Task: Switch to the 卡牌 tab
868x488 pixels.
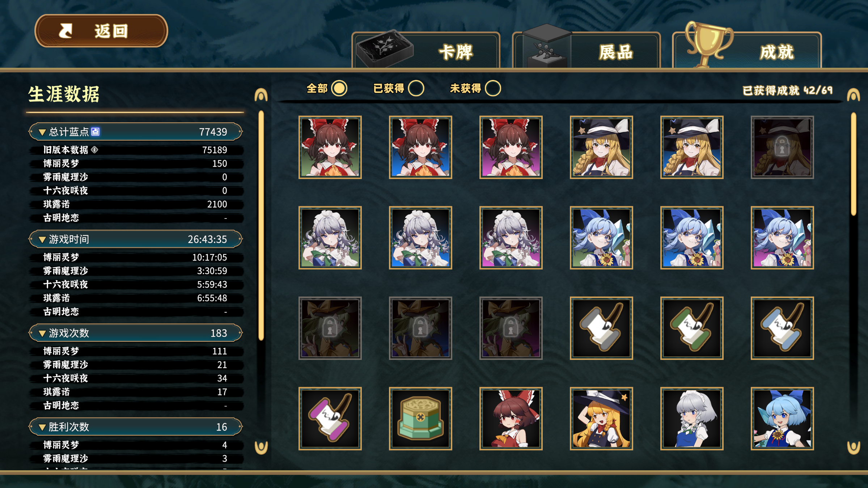Action: click(426, 50)
